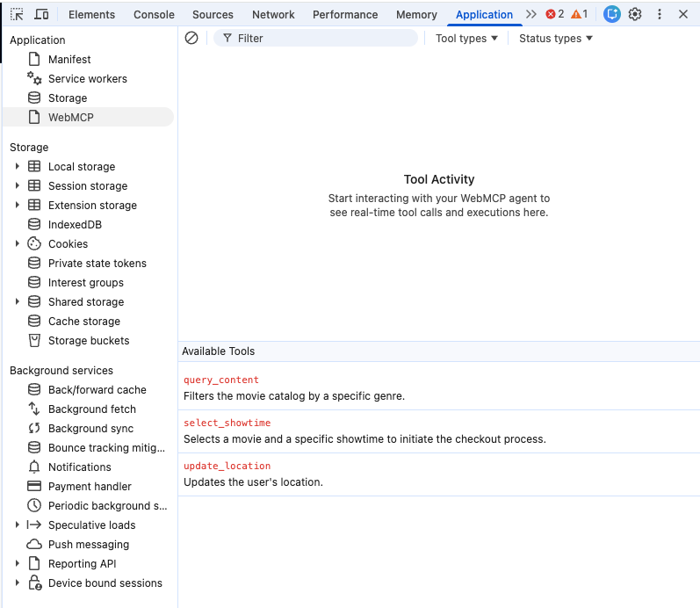Switch to the Memory tab

click(x=416, y=15)
